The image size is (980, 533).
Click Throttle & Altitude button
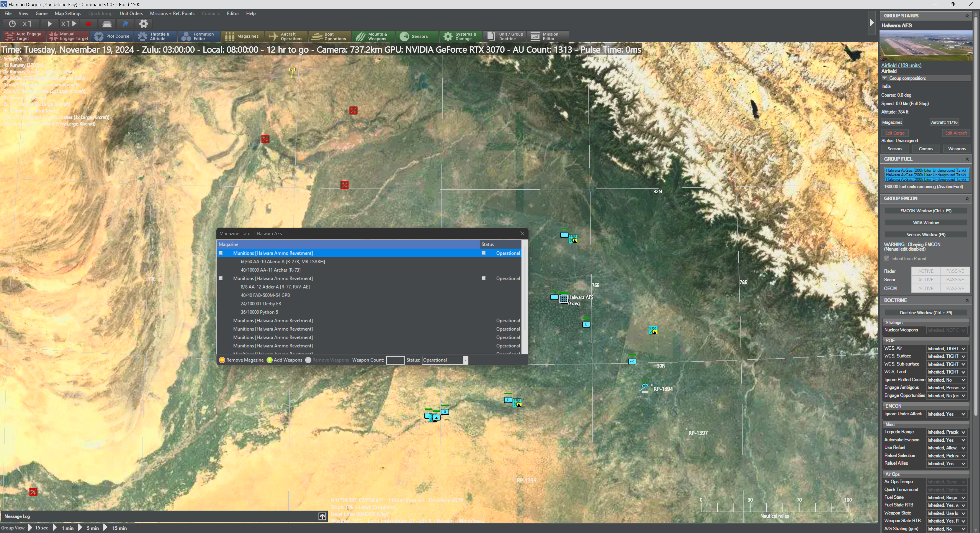pyautogui.click(x=155, y=36)
